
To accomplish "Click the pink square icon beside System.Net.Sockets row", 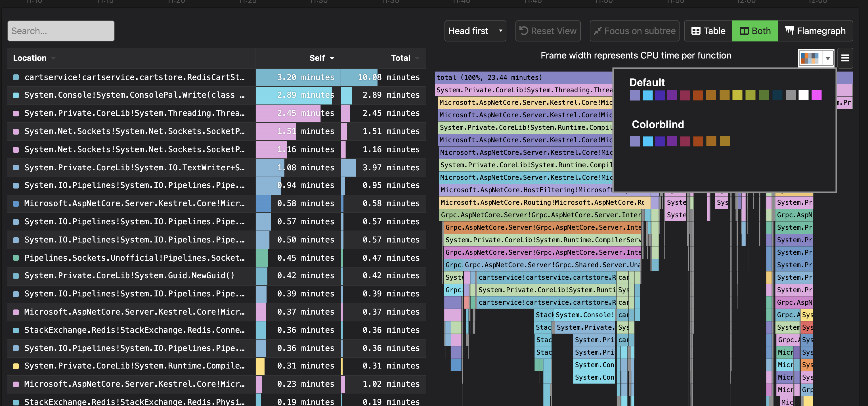I will coord(16,131).
